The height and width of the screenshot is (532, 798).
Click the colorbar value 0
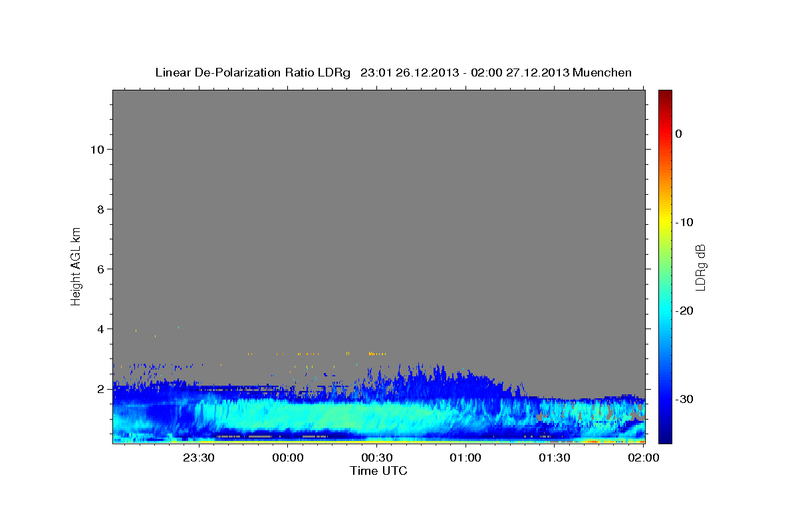click(x=678, y=134)
